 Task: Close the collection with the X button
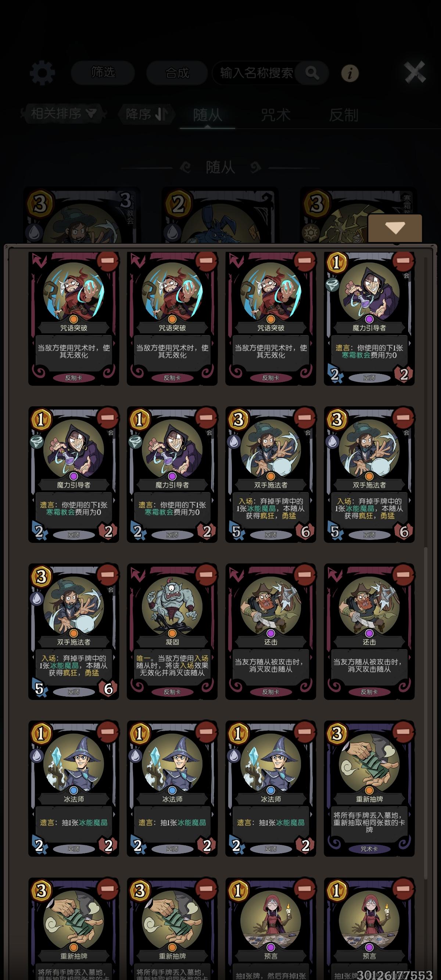[415, 72]
